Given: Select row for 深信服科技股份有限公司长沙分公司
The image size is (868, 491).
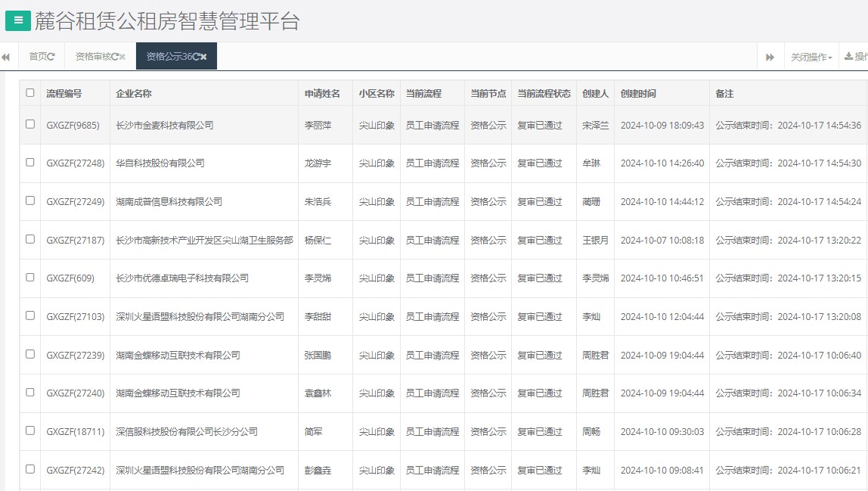Looking at the screenshot, I should 30,431.
